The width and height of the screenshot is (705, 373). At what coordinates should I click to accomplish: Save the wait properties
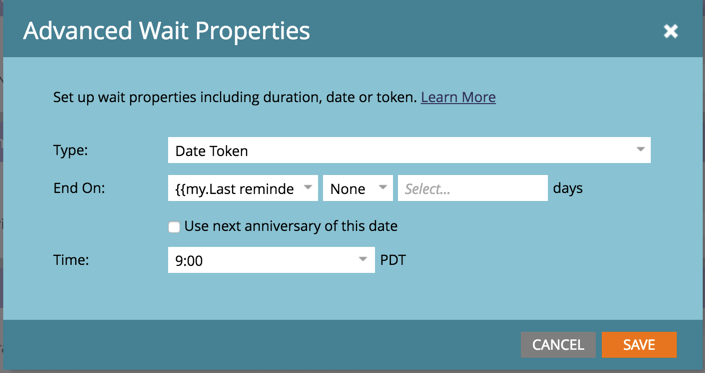(x=639, y=345)
